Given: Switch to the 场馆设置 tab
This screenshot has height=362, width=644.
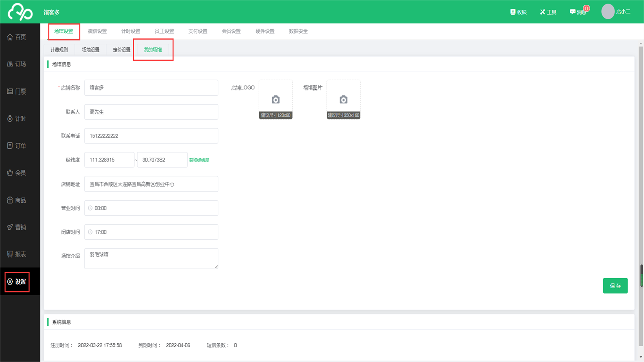Looking at the screenshot, I should (64, 31).
